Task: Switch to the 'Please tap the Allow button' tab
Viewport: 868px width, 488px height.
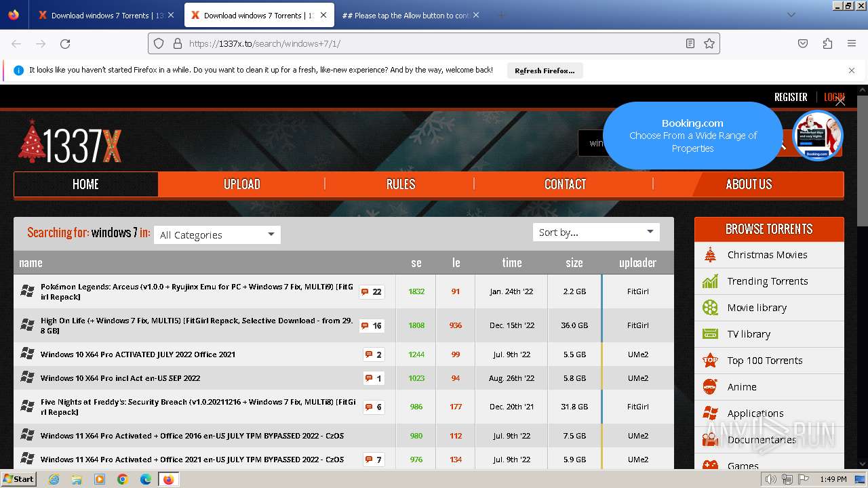Action: pyautogui.click(x=411, y=15)
